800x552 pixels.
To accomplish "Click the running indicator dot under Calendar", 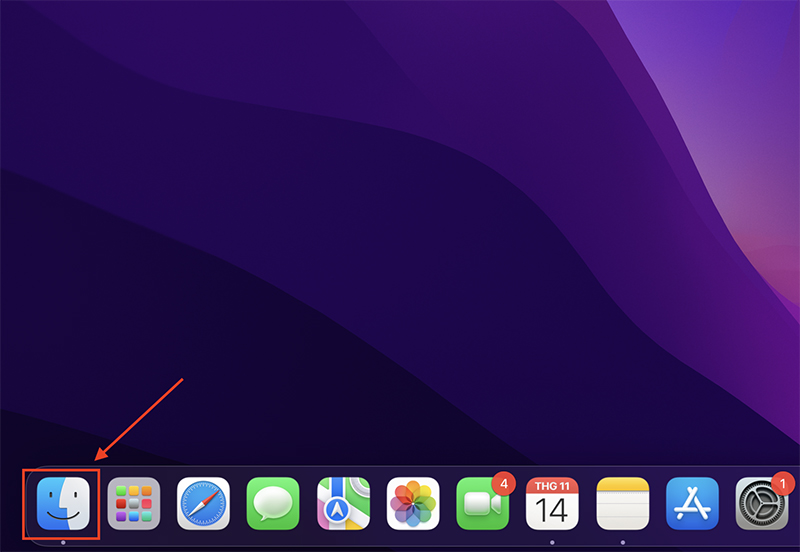I will pos(552,542).
